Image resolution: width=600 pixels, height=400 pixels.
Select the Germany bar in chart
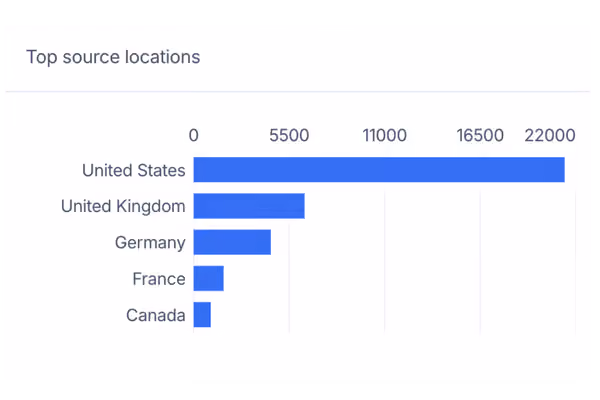(x=232, y=242)
